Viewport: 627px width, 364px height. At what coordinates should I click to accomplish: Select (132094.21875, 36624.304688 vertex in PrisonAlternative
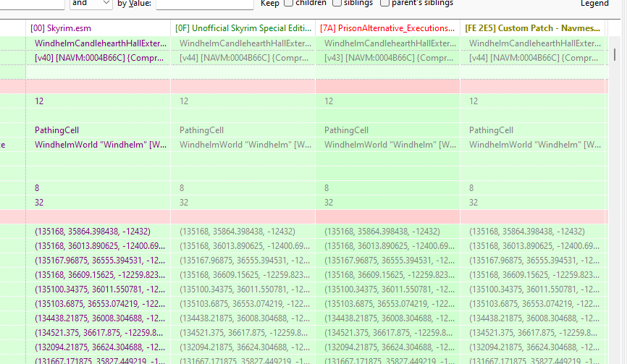(x=388, y=347)
